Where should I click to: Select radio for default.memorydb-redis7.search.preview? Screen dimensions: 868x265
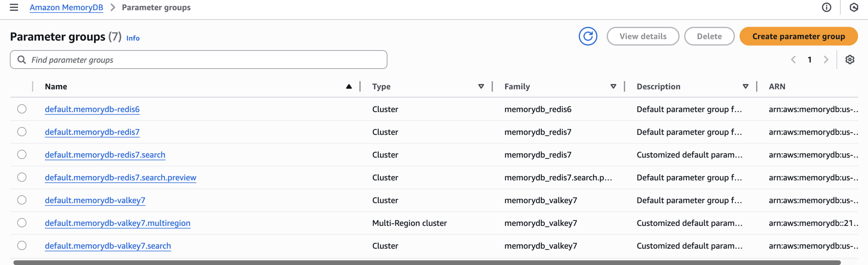(x=22, y=177)
